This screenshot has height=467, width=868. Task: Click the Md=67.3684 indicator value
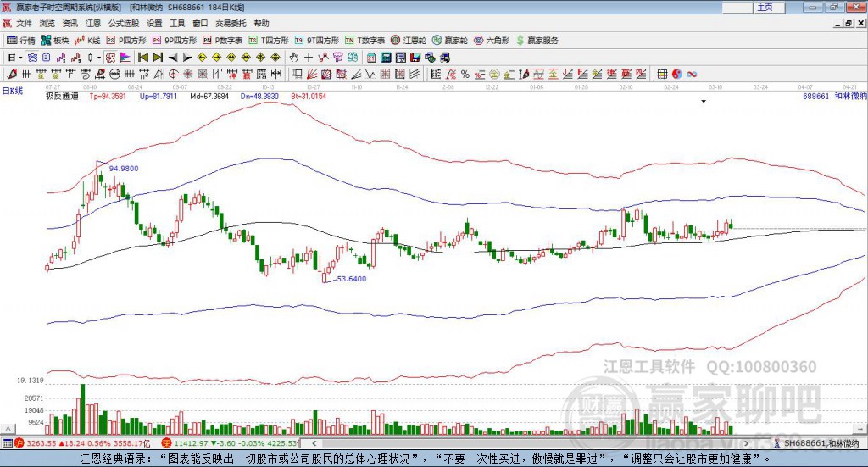(x=209, y=96)
